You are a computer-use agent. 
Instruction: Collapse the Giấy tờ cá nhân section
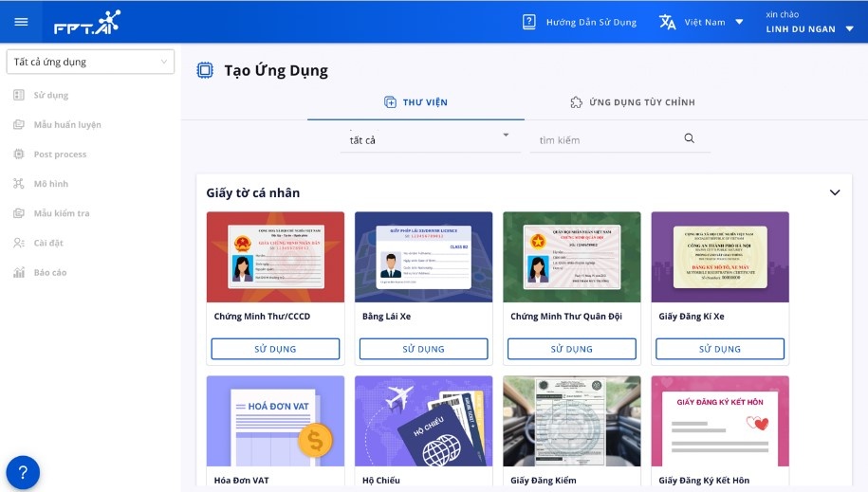(x=835, y=192)
